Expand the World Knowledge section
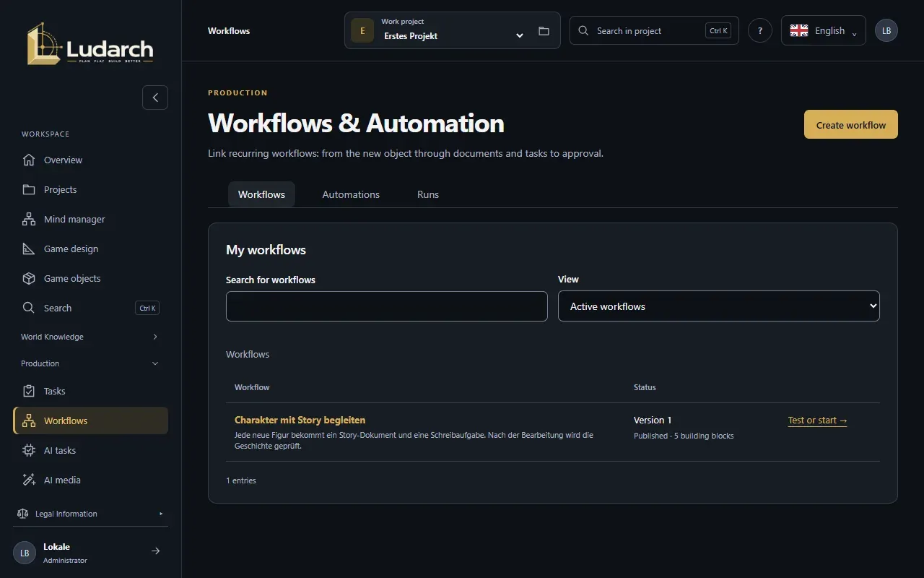 click(90, 337)
